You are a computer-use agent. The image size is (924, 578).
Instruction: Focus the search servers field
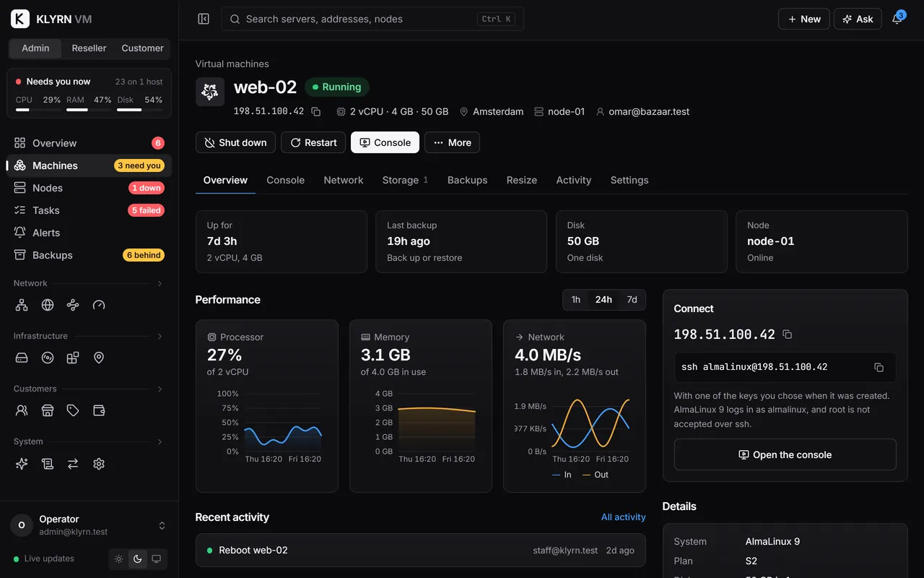click(x=372, y=19)
